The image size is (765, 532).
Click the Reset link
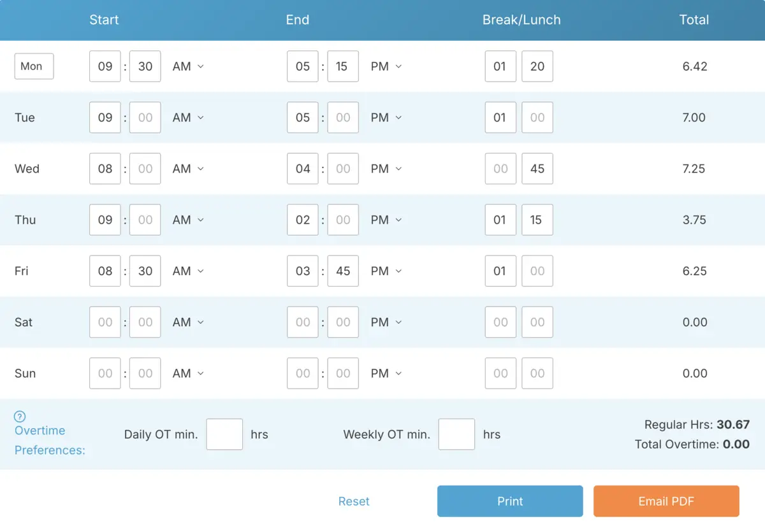[354, 501]
